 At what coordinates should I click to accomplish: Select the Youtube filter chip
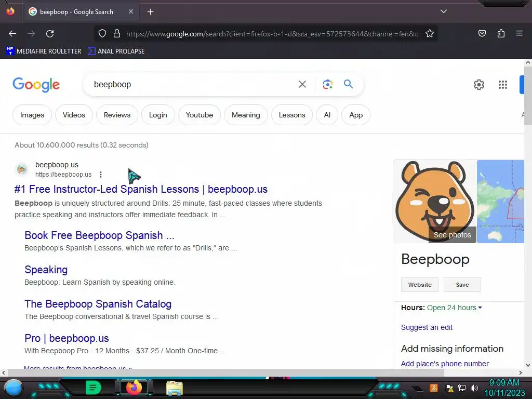[x=199, y=115]
